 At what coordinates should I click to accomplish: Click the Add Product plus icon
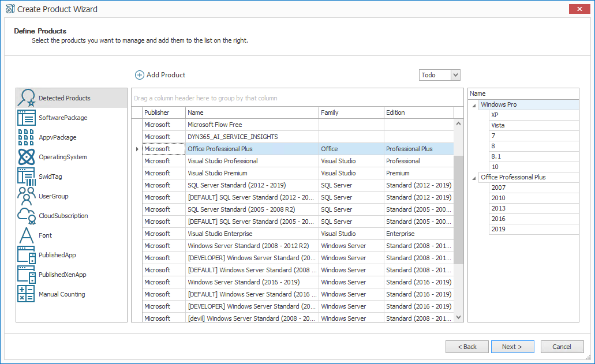tap(140, 75)
